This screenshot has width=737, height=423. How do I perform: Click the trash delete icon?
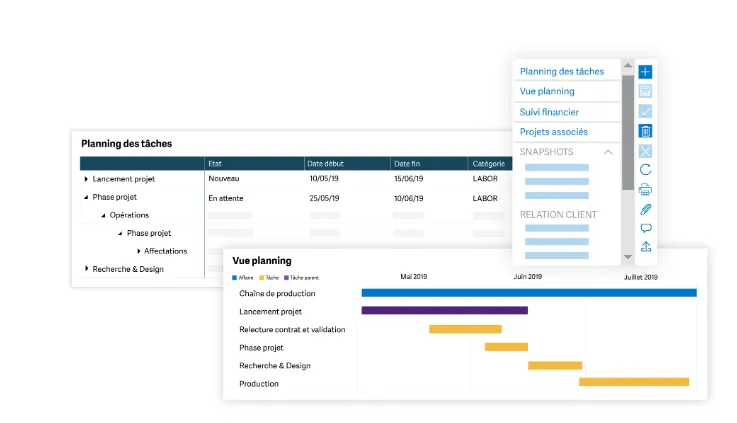tap(645, 131)
